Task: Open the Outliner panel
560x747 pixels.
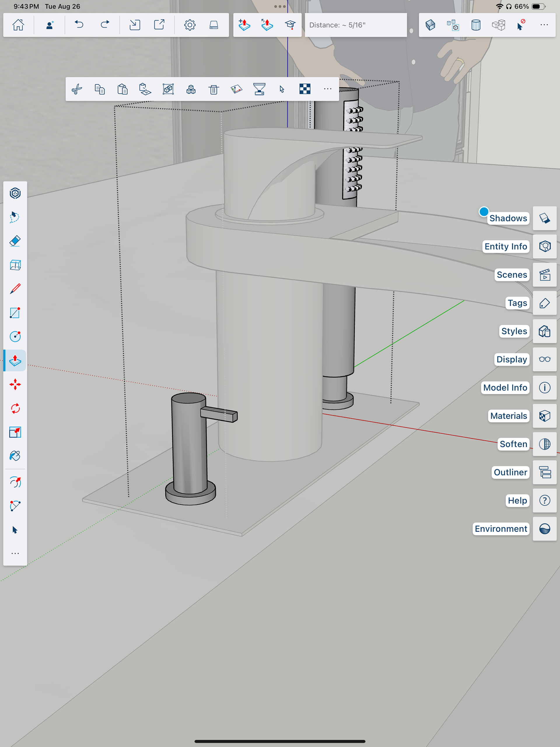Action: (545, 472)
